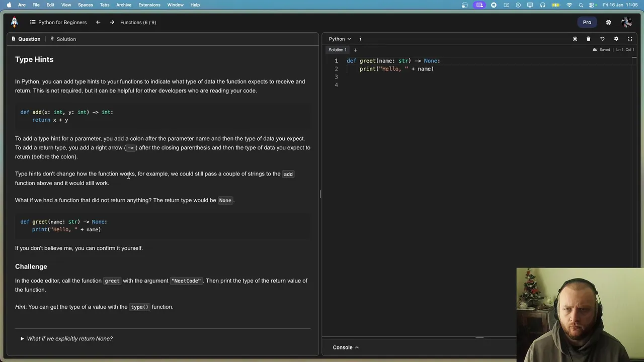Image resolution: width=644 pixels, height=362 pixels.
Task: Go to the previous lesson arrow
Action: tap(98, 22)
